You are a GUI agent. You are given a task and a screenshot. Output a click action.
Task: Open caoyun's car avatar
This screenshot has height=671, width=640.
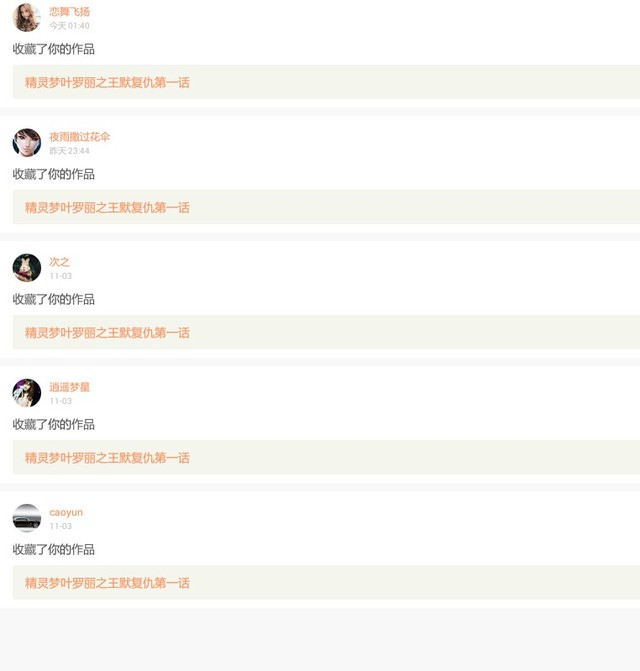pos(27,518)
